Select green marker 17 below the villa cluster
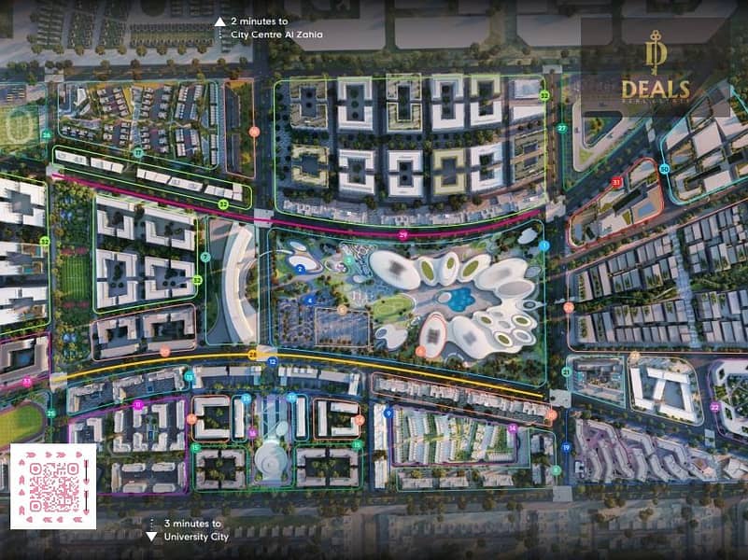The image size is (748, 560). pos(137,152)
